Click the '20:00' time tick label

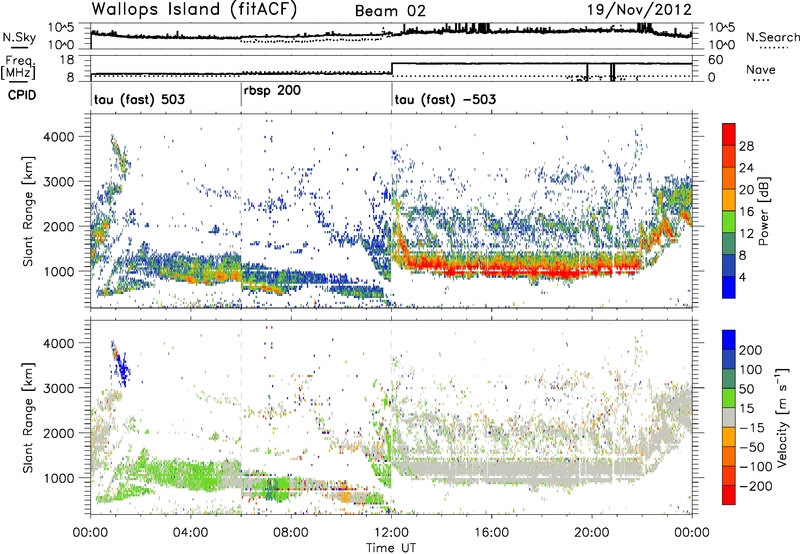(x=591, y=533)
